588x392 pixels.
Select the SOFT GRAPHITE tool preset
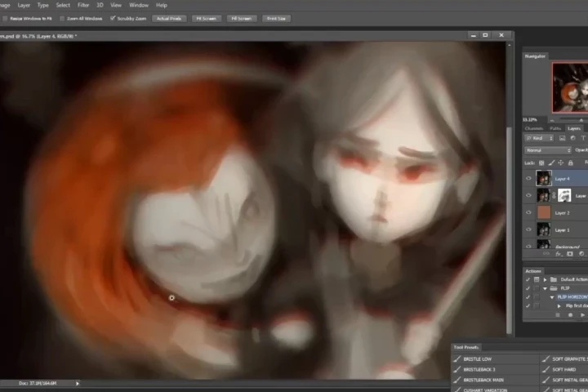(564, 359)
